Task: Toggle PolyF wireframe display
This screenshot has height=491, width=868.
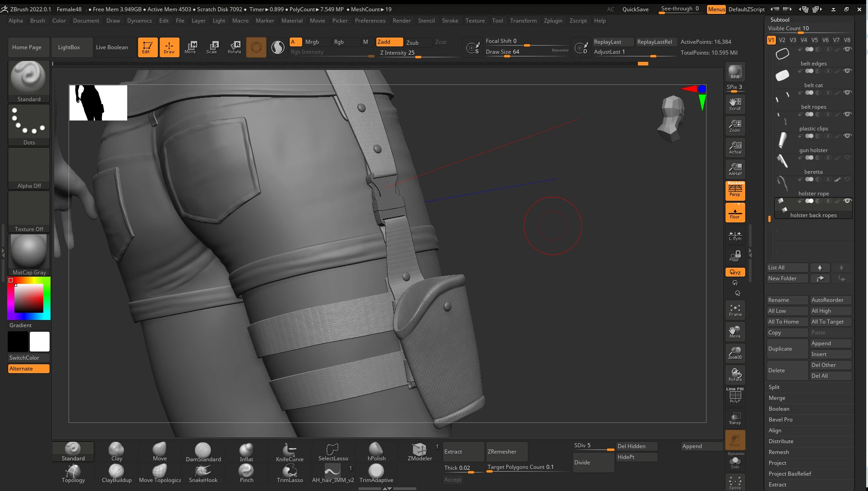Action: [x=735, y=396]
